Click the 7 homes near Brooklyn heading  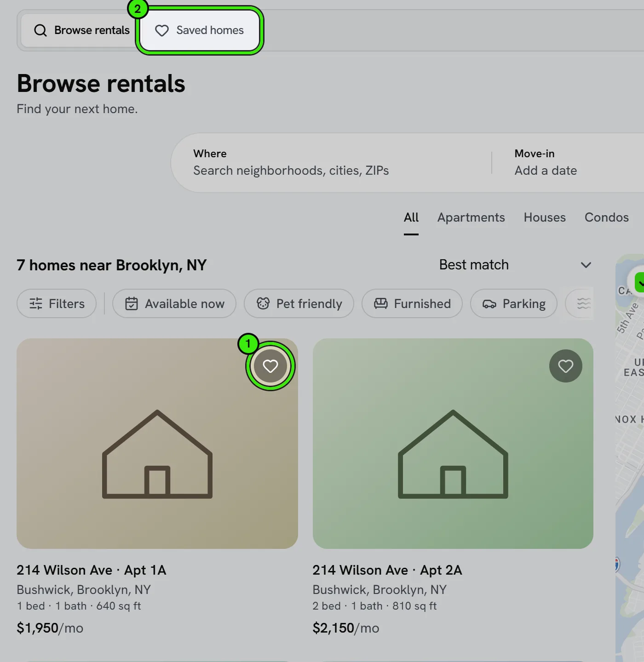coord(112,265)
